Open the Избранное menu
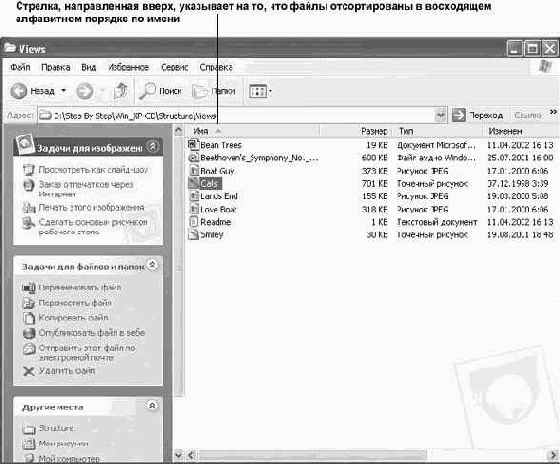Image resolution: width=560 pixels, height=464 pixels. [129, 67]
